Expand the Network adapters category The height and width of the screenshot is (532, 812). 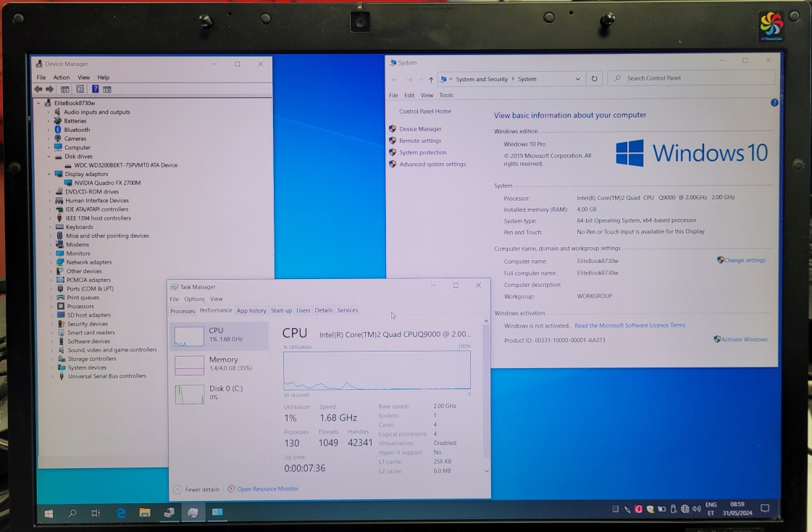(49, 262)
